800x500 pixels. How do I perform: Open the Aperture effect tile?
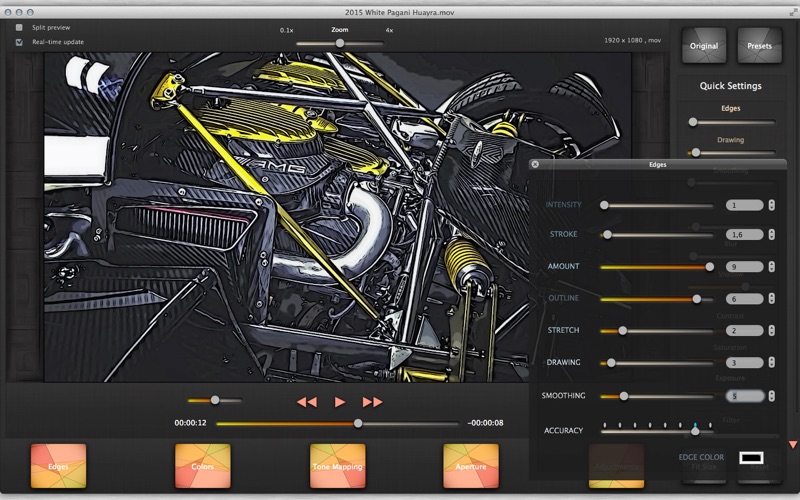471,466
